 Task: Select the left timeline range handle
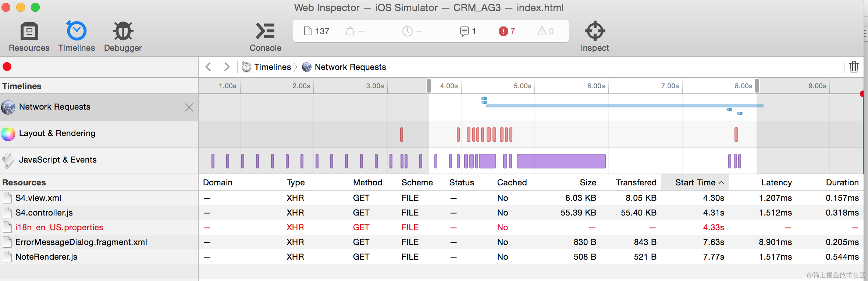coord(429,86)
